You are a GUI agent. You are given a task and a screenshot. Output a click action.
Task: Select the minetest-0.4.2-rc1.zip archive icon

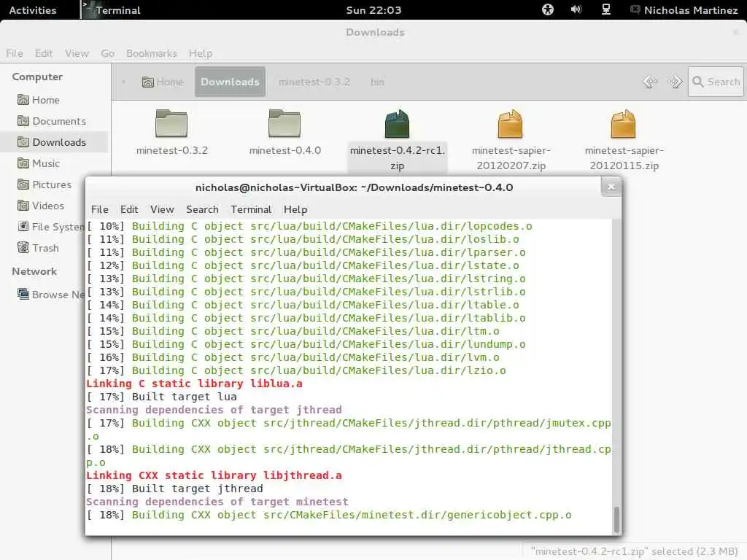[x=397, y=123]
